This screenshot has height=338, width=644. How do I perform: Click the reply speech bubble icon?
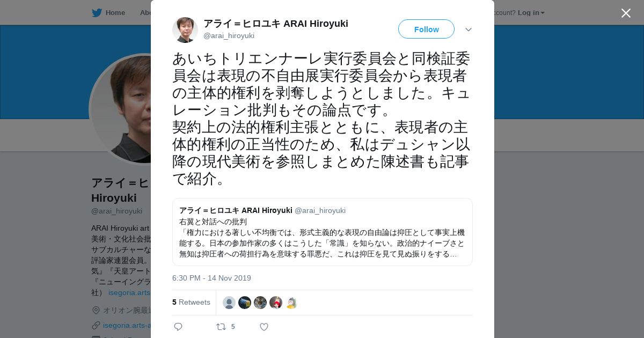(x=178, y=327)
